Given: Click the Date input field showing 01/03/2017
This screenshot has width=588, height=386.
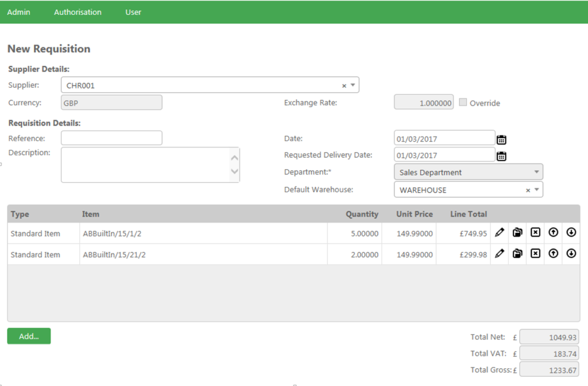Looking at the screenshot, I should tap(444, 138).
